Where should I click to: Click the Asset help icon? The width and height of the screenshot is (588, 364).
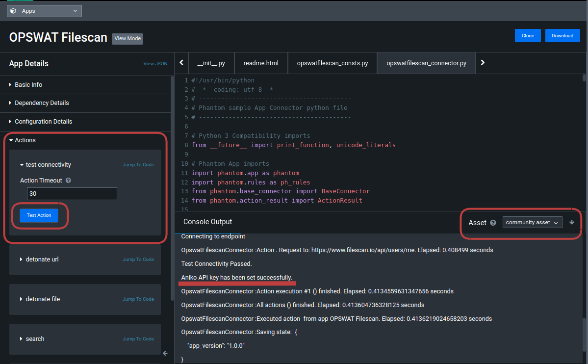point(493,223)
